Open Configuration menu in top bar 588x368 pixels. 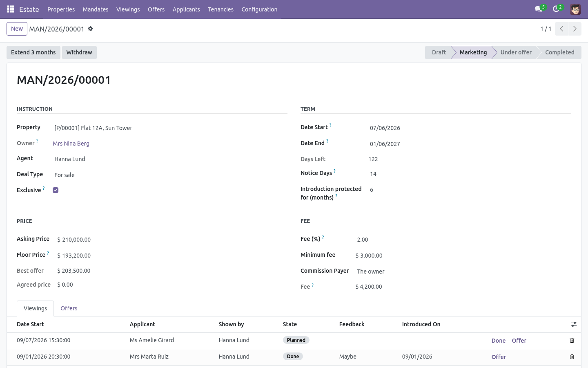[x=259, y=9]
